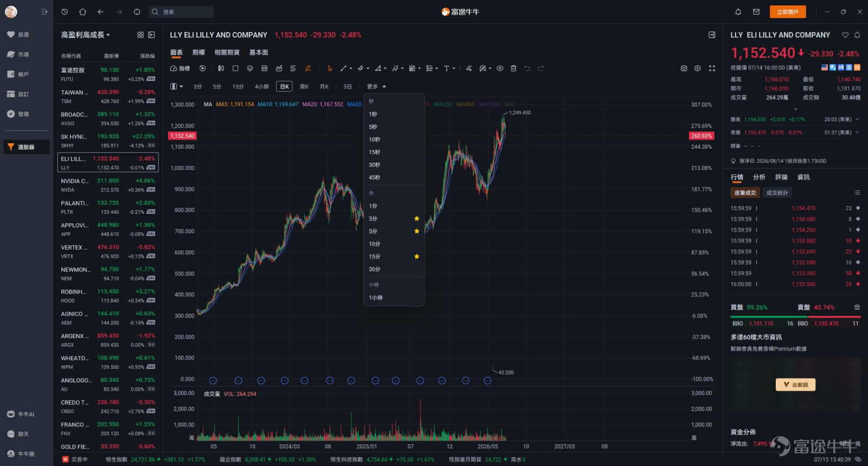This screenshot has height=466, width=868.
Task: Expand chart to fullscreen
Action: coord(712,68)
